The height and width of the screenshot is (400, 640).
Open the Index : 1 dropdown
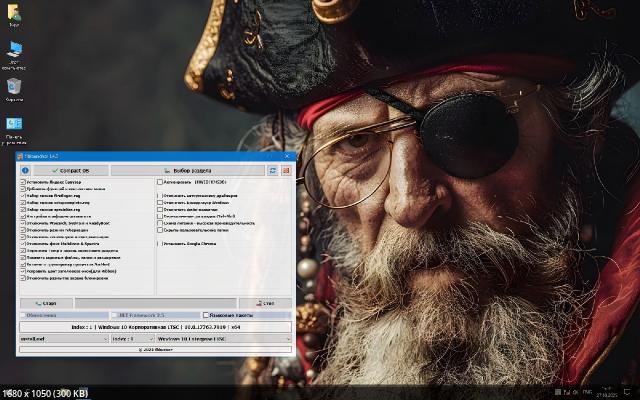[130, 338]
